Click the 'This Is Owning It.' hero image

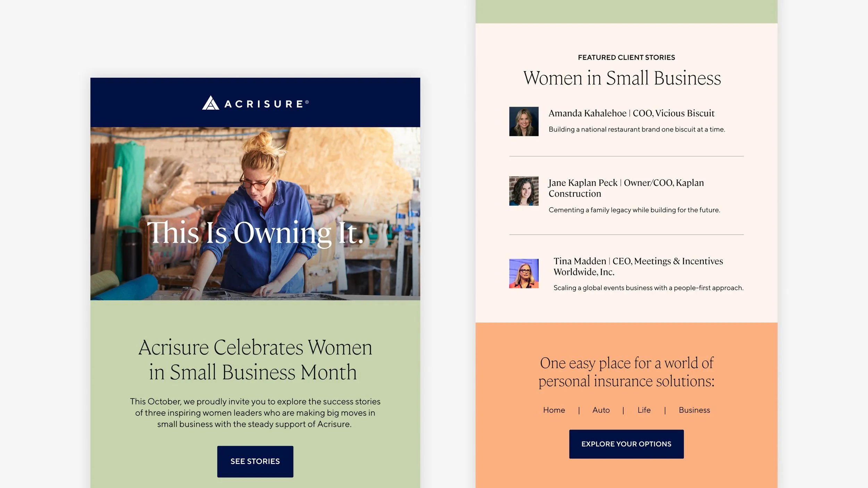[255, 213]
